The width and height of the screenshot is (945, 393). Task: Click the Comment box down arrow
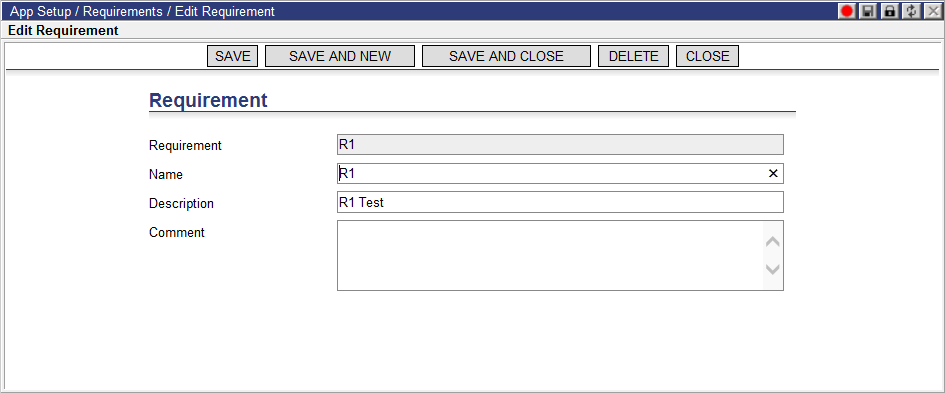pos(773,269)
